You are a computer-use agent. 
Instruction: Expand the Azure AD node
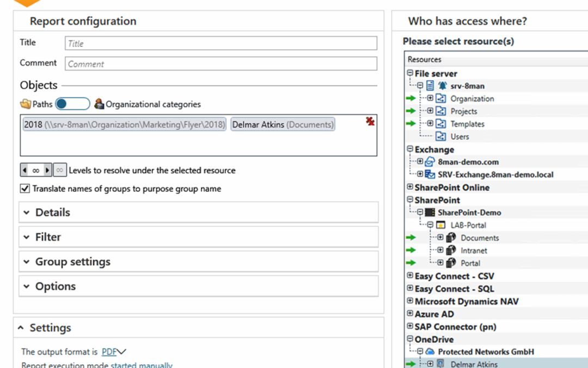pyautogui.click(x=410, y=313)
